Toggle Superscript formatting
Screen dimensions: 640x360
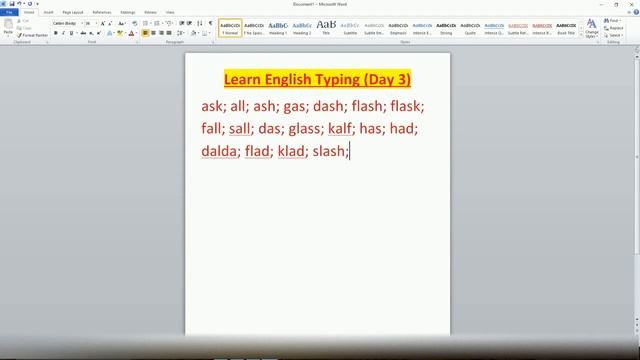tap(99, 33)
